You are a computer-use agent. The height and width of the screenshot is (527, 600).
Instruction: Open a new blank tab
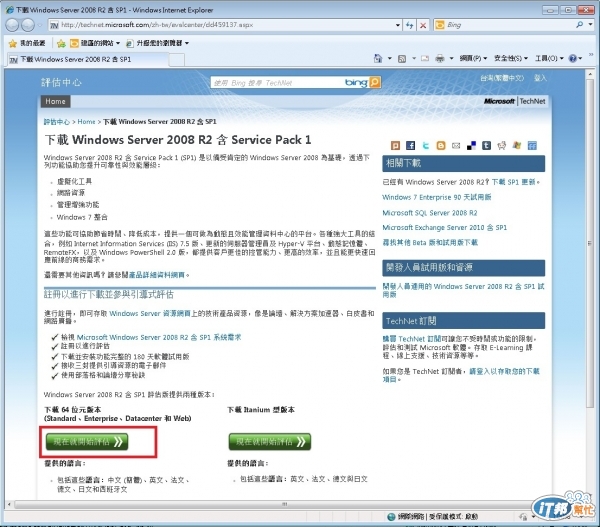pyautogui.click(x=176, y=59)
